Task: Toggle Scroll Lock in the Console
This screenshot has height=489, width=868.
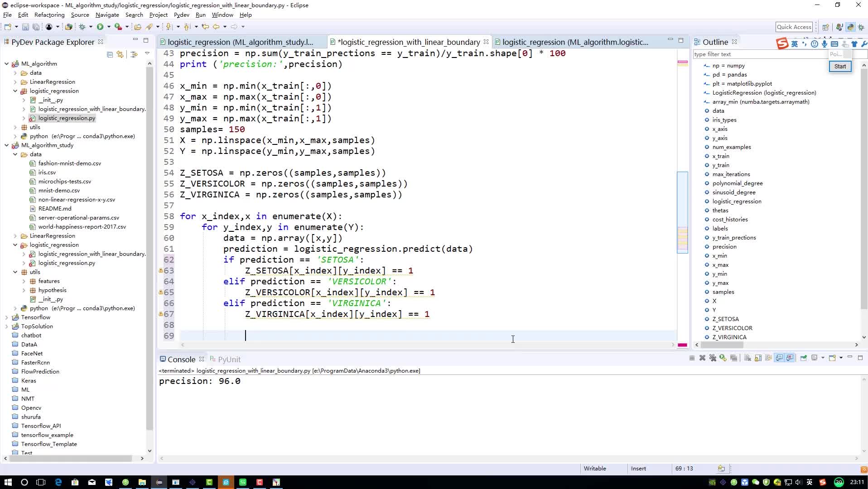Action: coord(758,358)
